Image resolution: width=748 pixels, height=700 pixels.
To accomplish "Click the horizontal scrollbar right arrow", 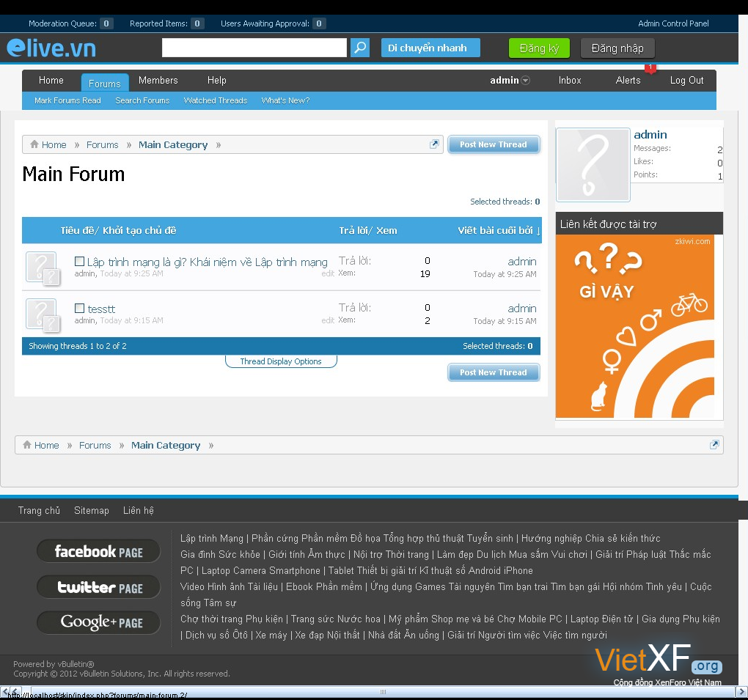I will tap(741, 691).
